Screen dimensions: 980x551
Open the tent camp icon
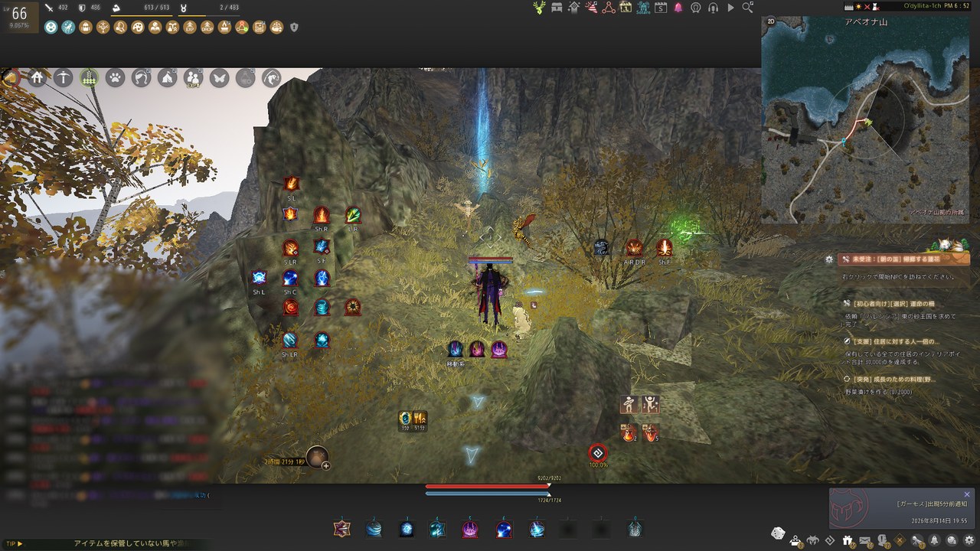tap(167, 78)
